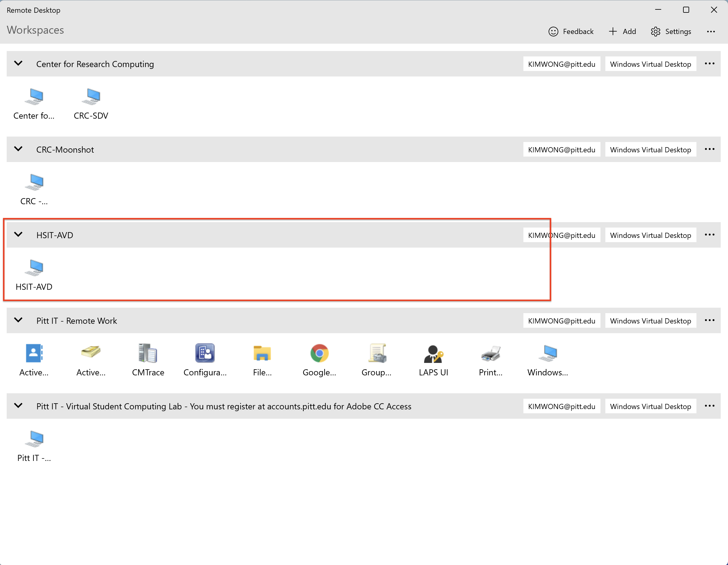
Task: Click the Workspaces page heading
Action: point(35,30)
